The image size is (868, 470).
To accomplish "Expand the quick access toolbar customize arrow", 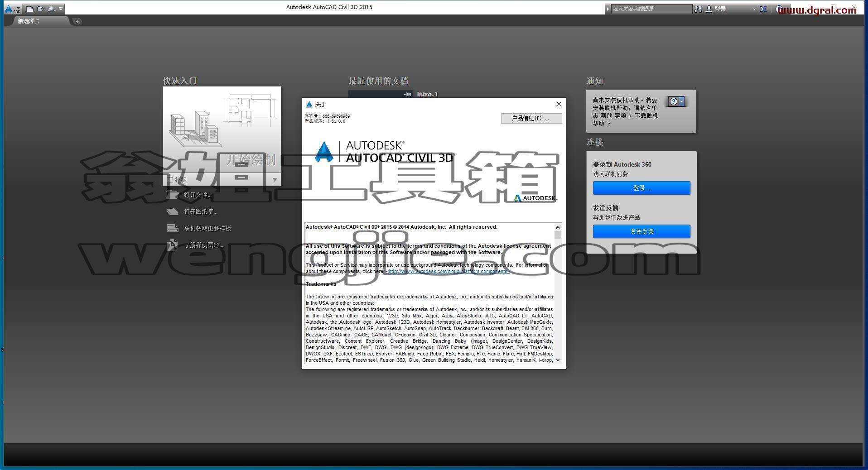I will pyautogui.click(x=61, y=9).
